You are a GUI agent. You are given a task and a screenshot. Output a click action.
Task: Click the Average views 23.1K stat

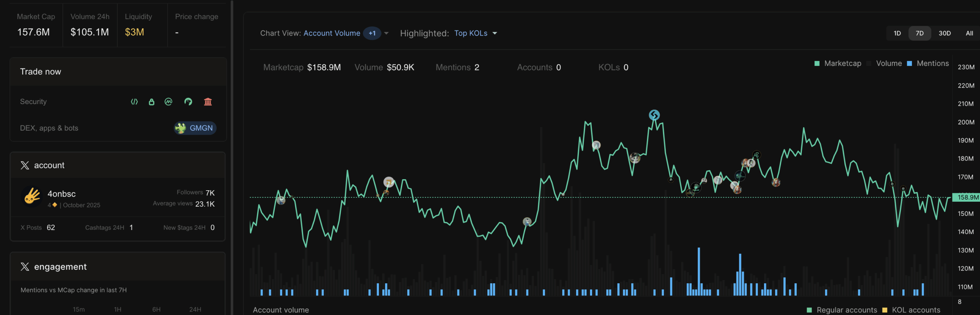184,204
